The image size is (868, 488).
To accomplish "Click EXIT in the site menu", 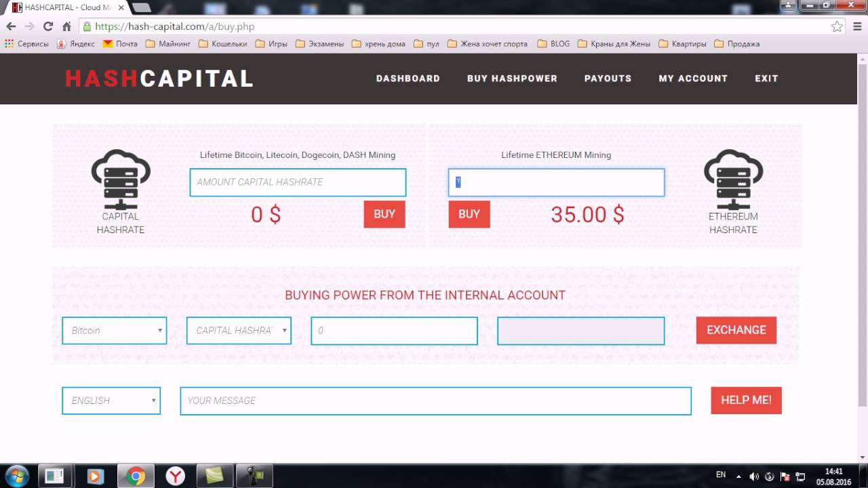I will [x=767, y=79].
